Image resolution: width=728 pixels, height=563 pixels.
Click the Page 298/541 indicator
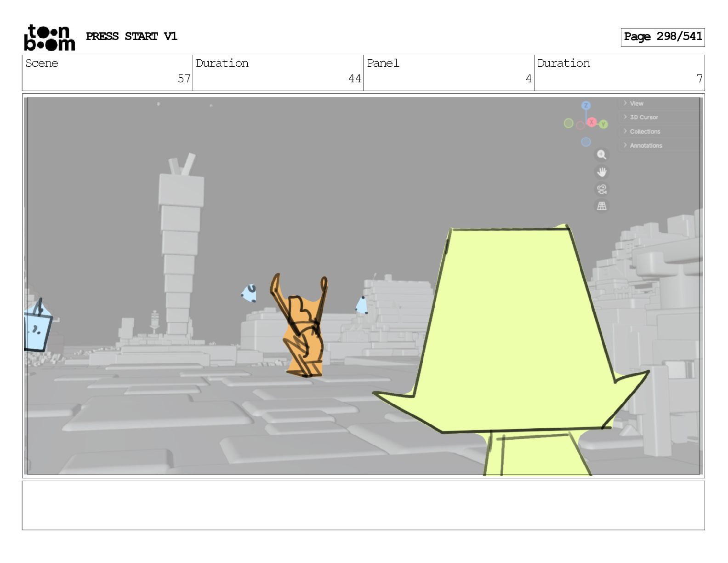(663, 37)
